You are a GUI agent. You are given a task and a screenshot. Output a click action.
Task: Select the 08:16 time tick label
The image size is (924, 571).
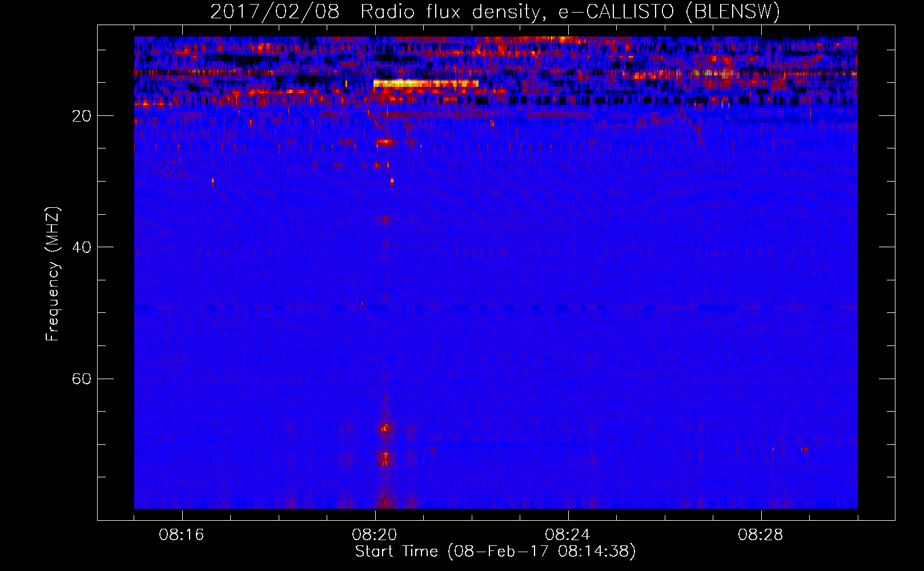(x=182, y=535)
